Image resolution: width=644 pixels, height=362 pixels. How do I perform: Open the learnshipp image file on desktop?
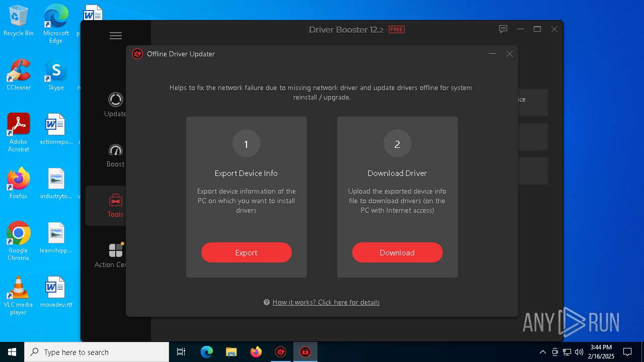click(56, 238)
